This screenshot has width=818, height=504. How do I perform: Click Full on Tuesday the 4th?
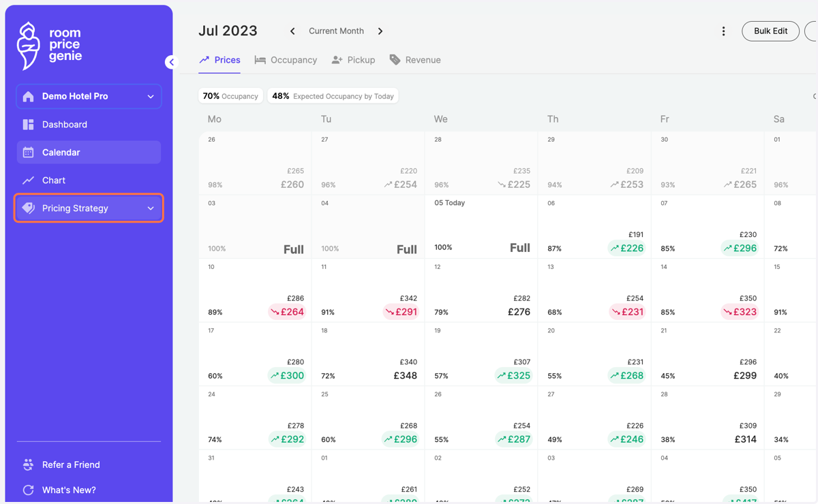[407, 249]
